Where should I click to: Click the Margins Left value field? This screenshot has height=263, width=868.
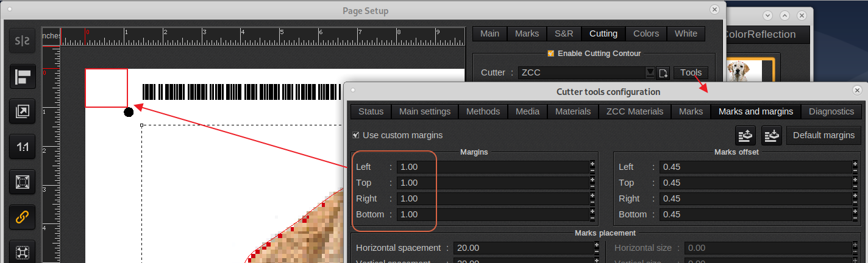point(493,167)
